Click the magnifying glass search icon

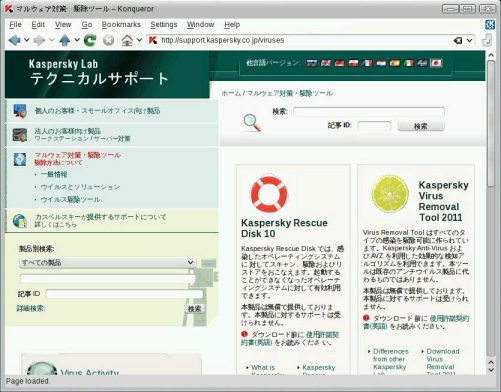point(252,123)
